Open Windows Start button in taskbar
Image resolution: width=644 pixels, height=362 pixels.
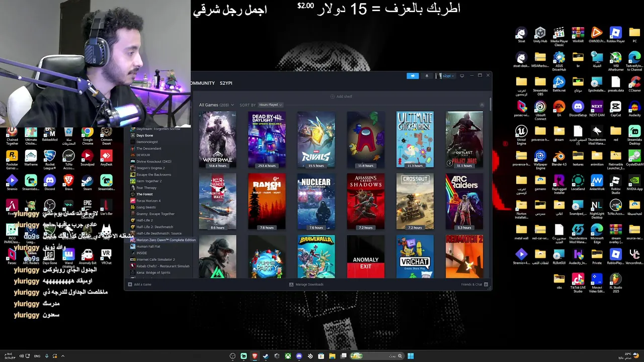point(411,356)
